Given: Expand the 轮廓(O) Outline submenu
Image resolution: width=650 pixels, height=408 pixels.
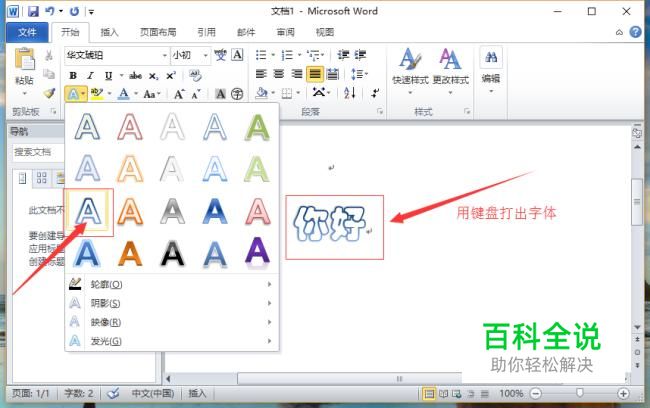Looking at the screenshot, I should [172, 284].
